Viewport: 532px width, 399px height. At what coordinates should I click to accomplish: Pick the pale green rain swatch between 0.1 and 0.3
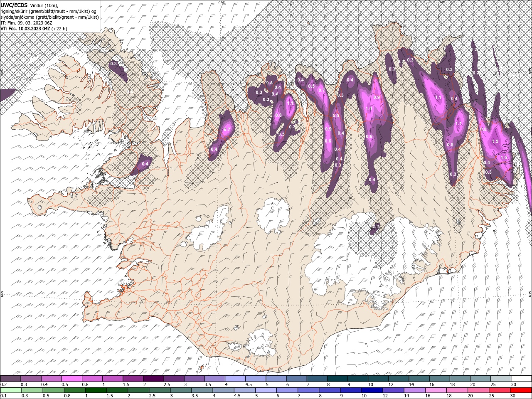point(11,390)
